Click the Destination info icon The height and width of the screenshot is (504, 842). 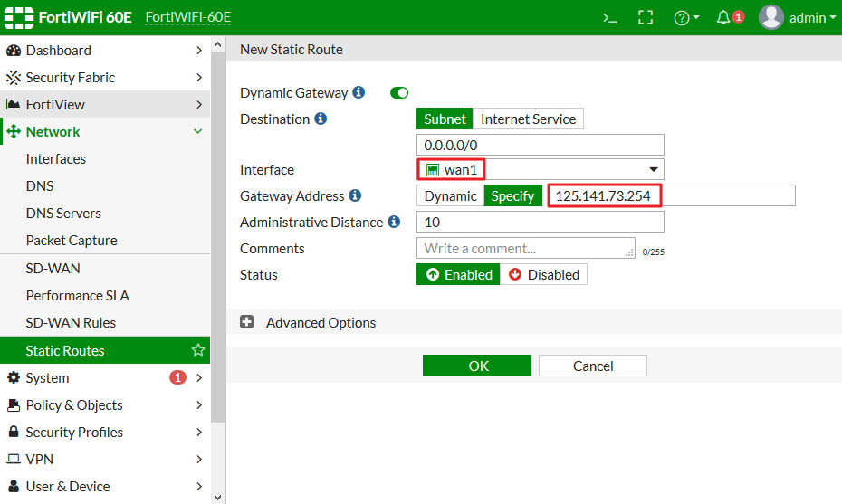pyautogui.click(x=321, y=119)
